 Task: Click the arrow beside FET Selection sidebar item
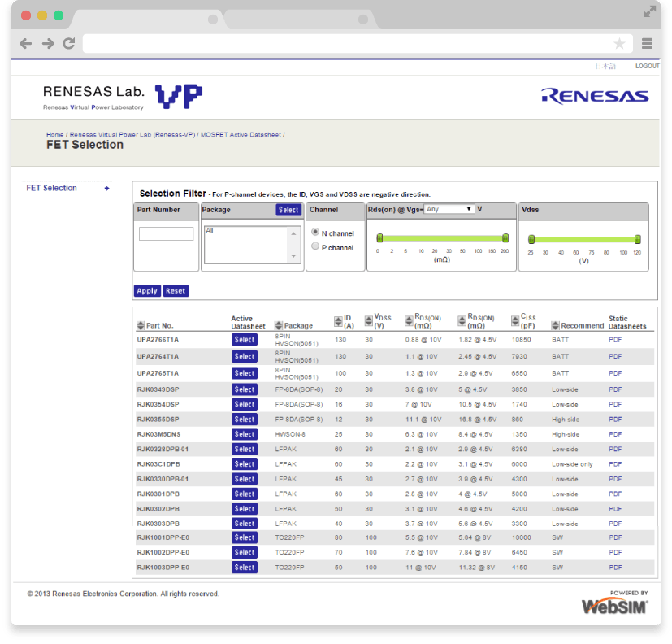point(106,188)
